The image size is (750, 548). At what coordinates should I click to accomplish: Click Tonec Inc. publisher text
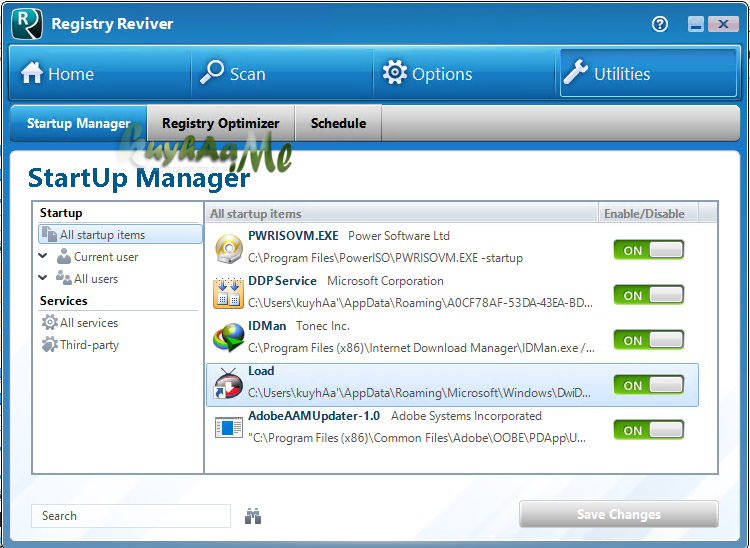click(x=323, y=326)
